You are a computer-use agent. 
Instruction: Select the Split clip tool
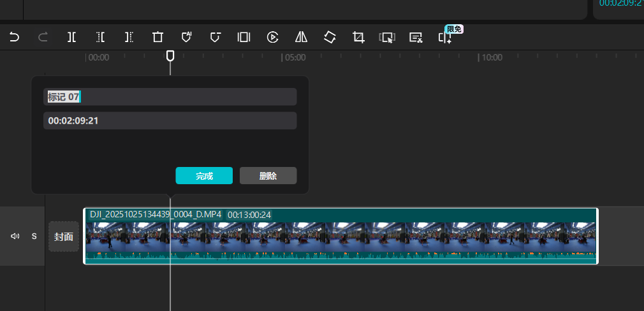(71, 37)
